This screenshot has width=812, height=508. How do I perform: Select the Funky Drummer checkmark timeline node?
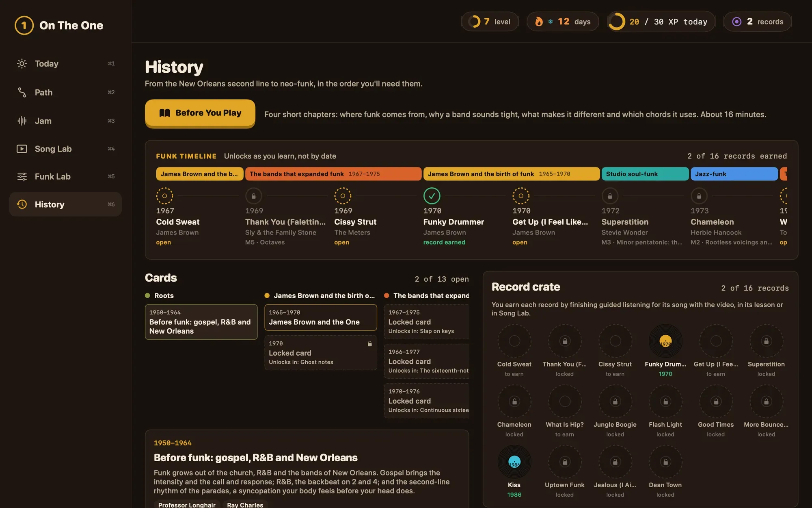click(x=432, y=196)
